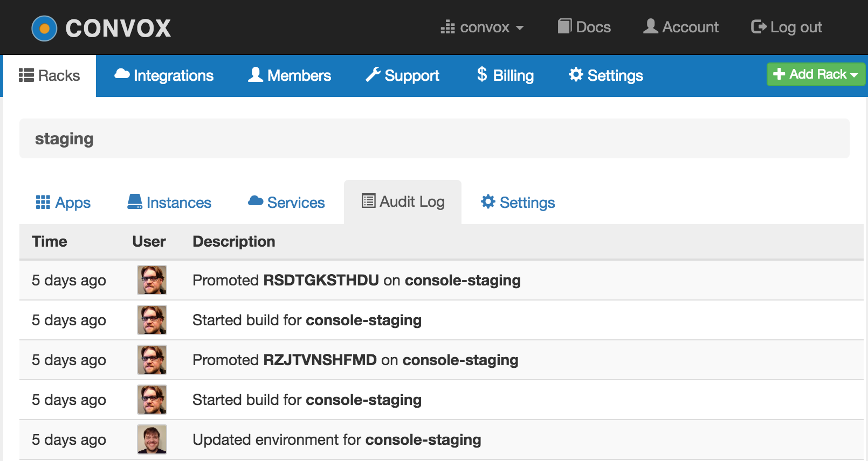The width and height of the screenshot is (868, 461).
Task: Click the Instances drive icon
Action: pyautogui.click(x=135, y=201)
